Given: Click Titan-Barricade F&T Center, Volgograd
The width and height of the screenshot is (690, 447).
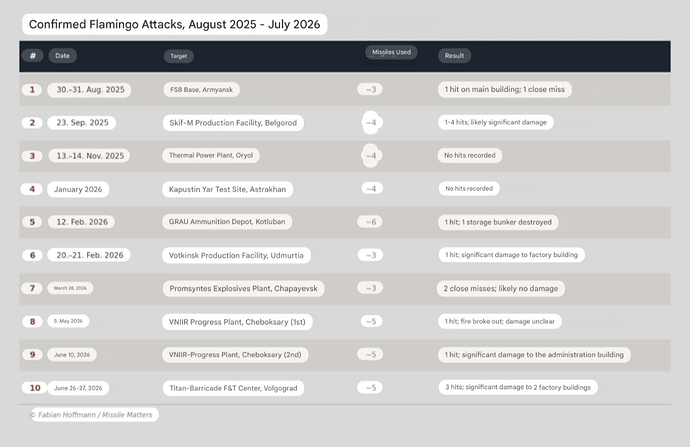Looking at the screenshot, I should [x=234, y=388].
